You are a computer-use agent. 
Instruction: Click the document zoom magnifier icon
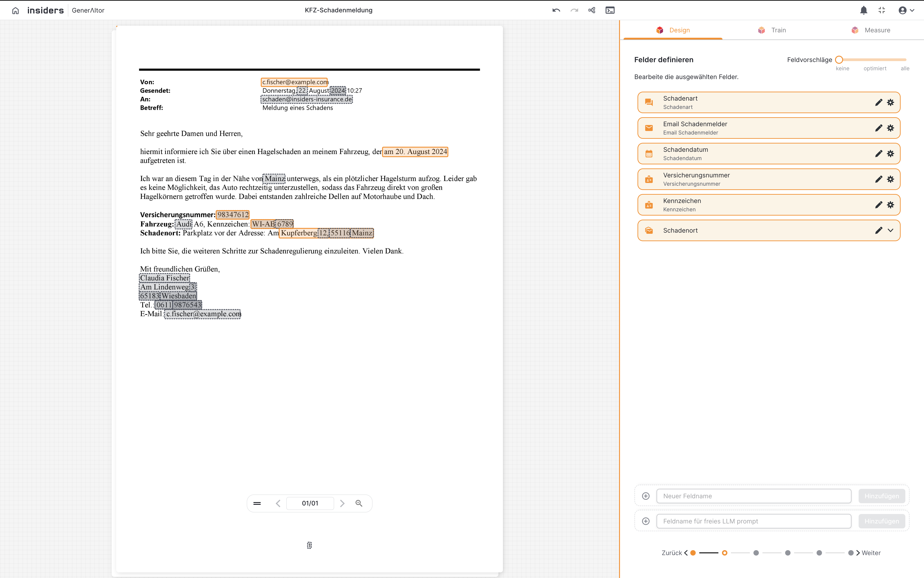click(359, 503)
